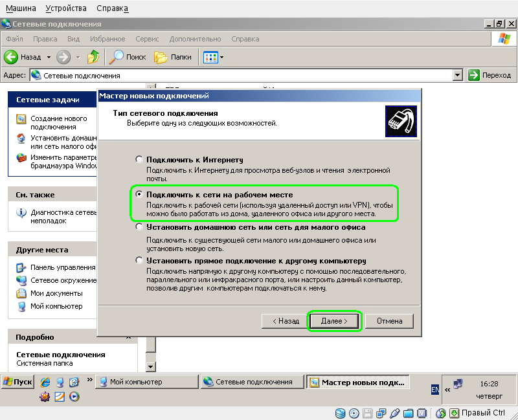Click the VirtualBox USB status icon
The height and width of the screenshot is (420, 518).
pos(394,413)
